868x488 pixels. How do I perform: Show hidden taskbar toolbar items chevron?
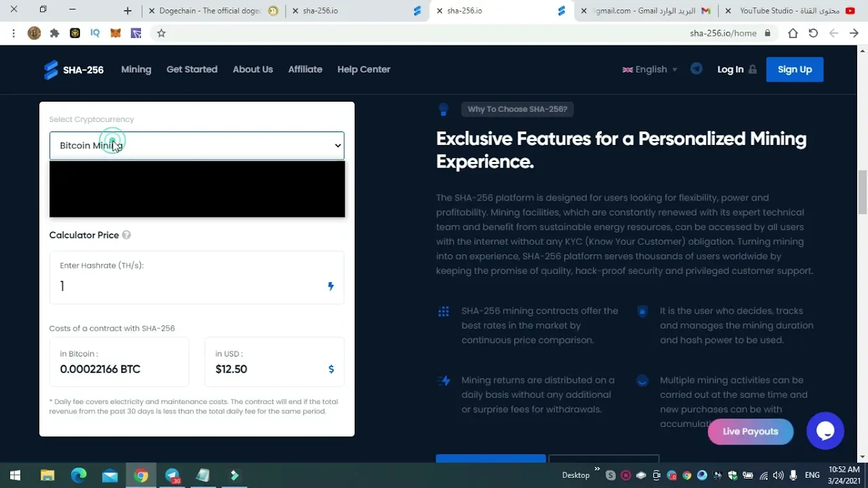597,468
